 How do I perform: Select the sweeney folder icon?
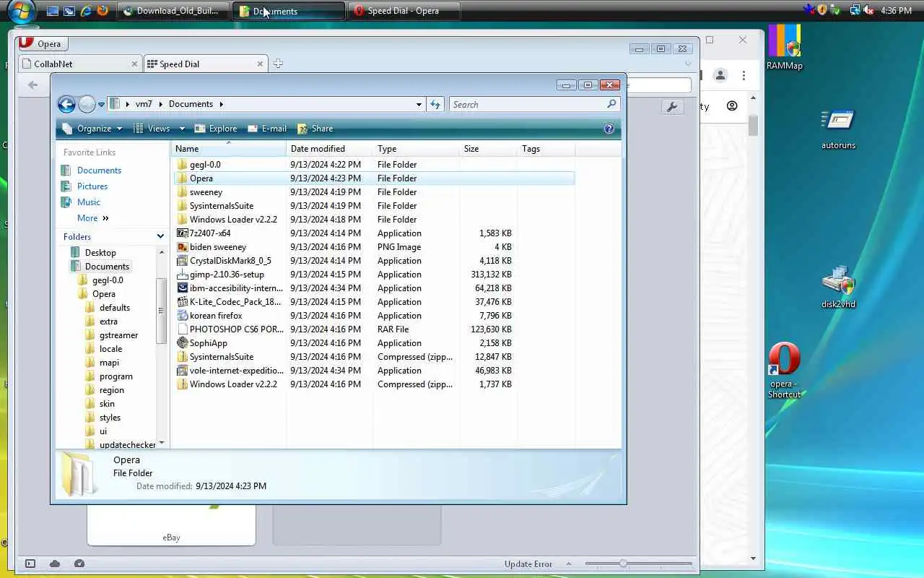183,192
